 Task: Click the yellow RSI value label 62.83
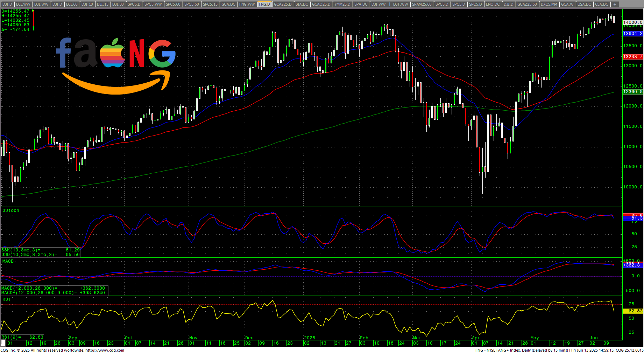[633, 311]
